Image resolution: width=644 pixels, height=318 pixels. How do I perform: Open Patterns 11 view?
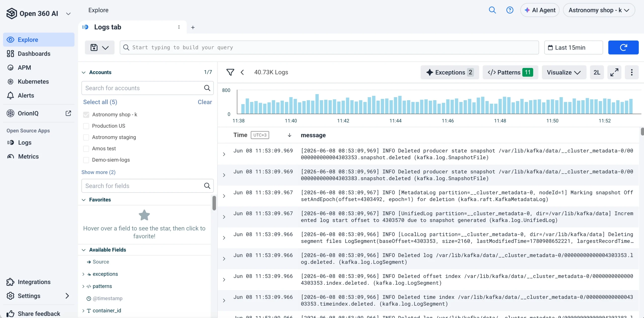(x=510, y=72)
